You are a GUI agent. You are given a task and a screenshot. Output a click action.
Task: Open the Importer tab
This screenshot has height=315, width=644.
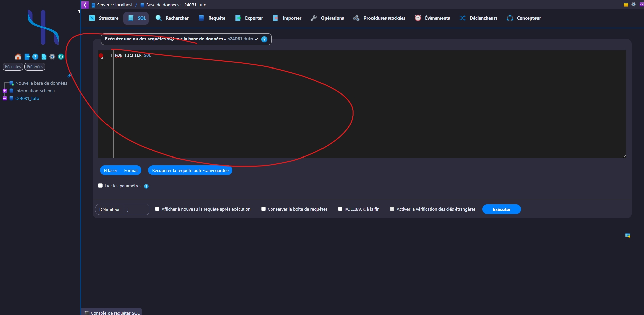point(287,18)
